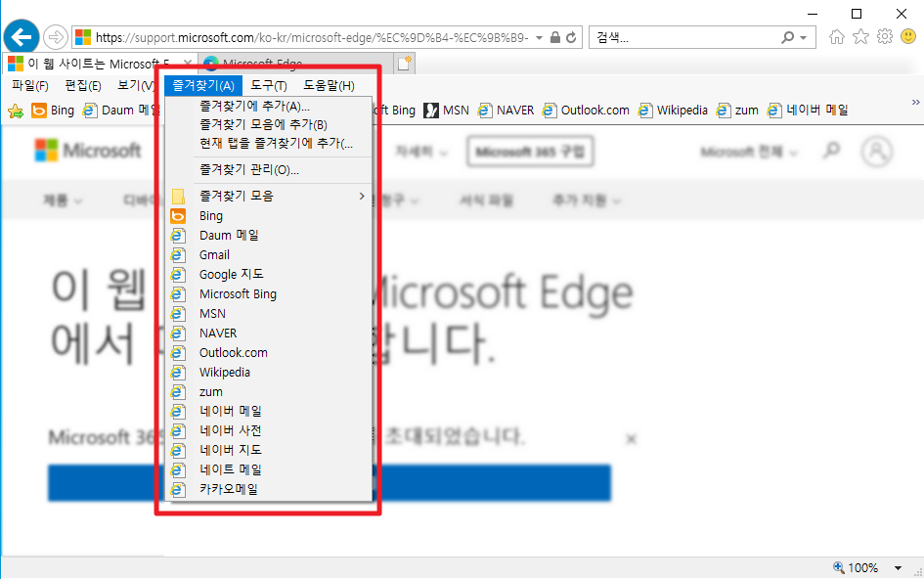The width and height of the screenshot is (924, 579).
Task: Open zum from the favorites bar
Action: [737, 111]
